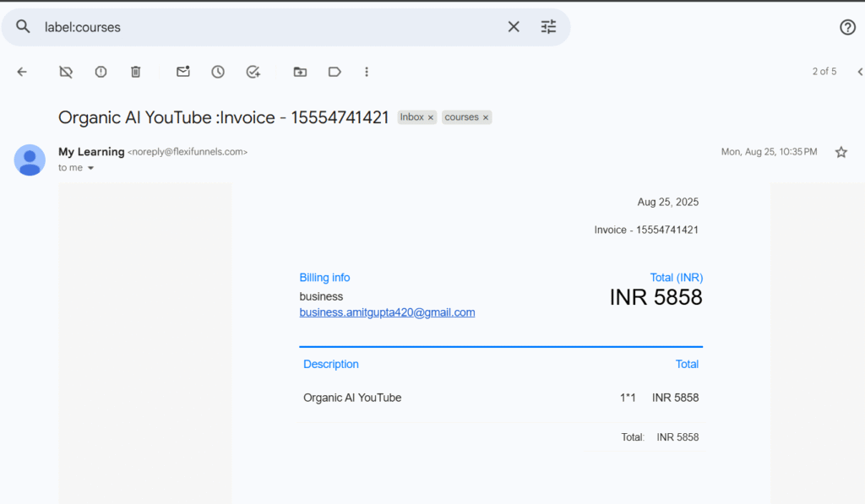Star the My Learning email
The width and height of the screenshot is (865, 504).
[x=841, y=152]
